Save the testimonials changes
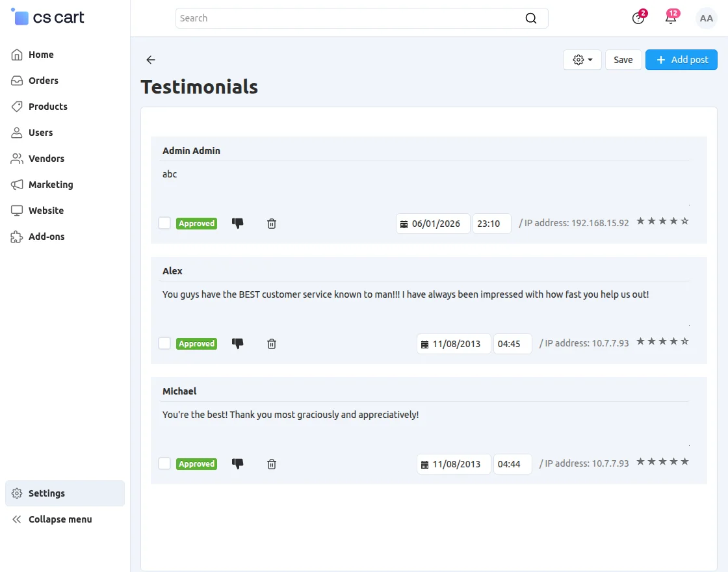 pyautogui.click(x=623, y=60)
